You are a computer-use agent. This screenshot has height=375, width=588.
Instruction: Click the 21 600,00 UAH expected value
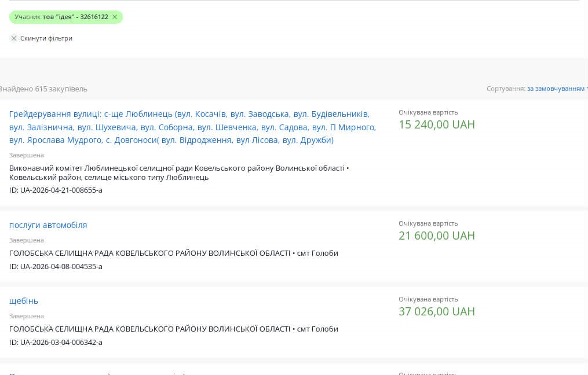436,236
